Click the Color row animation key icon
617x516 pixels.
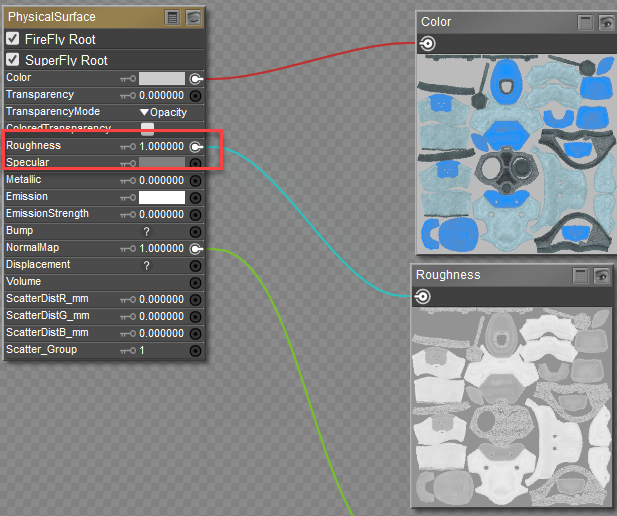click(x=128, y=79)
